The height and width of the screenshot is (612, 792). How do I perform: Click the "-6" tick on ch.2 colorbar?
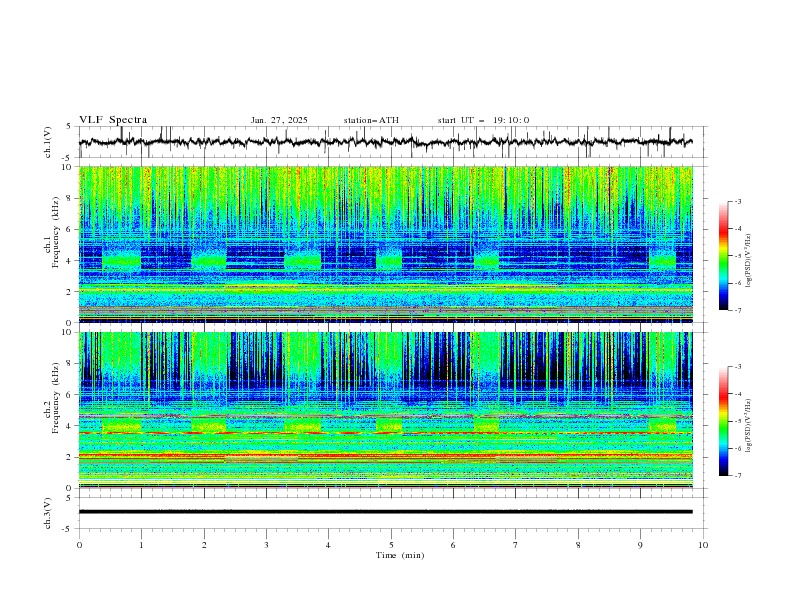pos(738,448)
